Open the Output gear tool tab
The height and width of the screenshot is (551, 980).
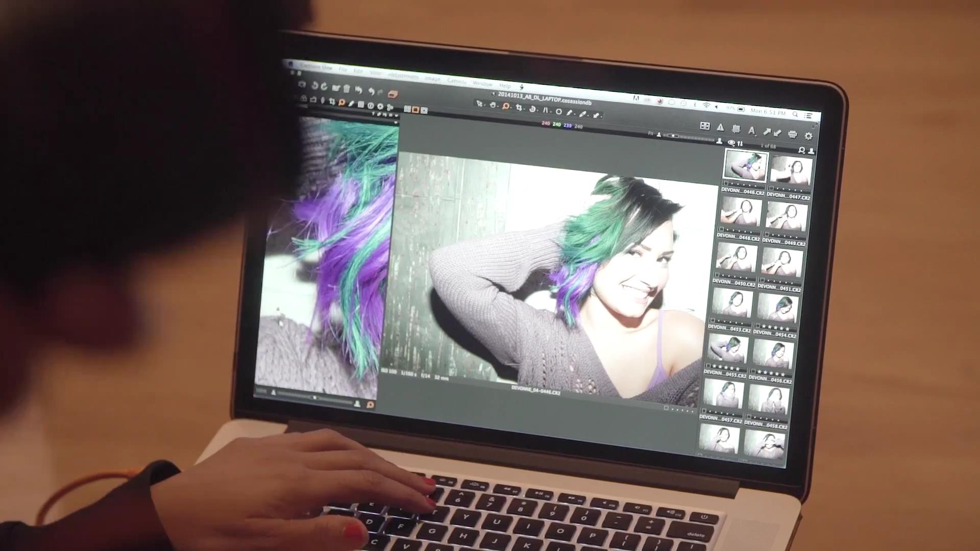[380, 107]
